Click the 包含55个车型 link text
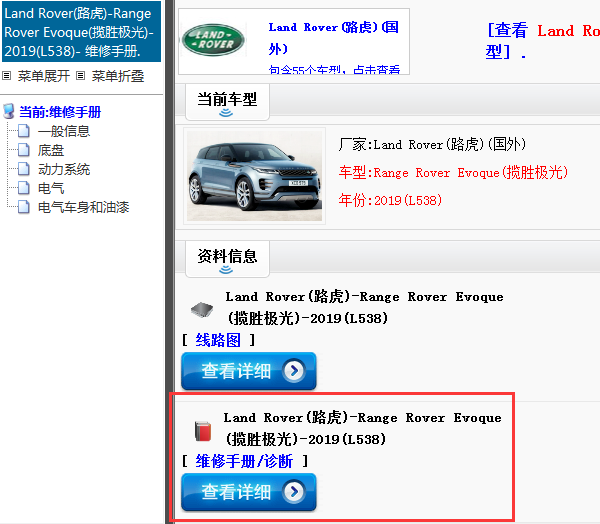The image size is (600, 524). 334,70
